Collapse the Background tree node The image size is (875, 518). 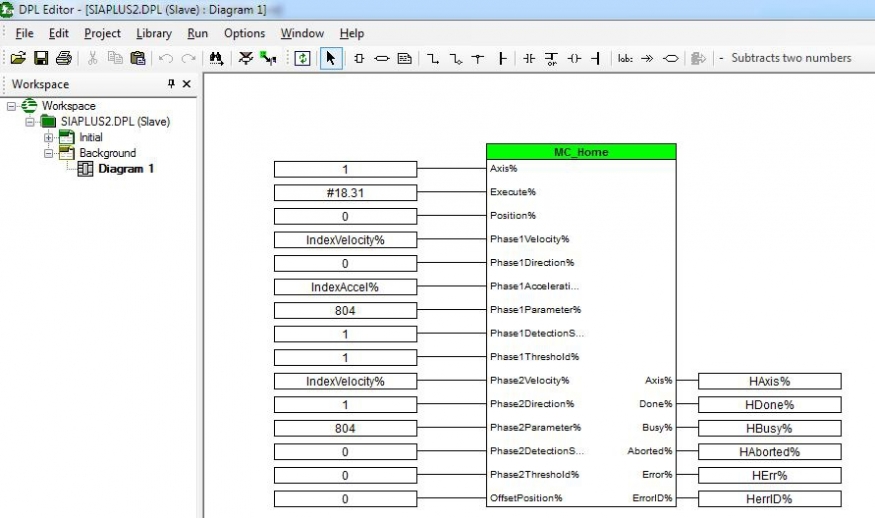(48, 153)
